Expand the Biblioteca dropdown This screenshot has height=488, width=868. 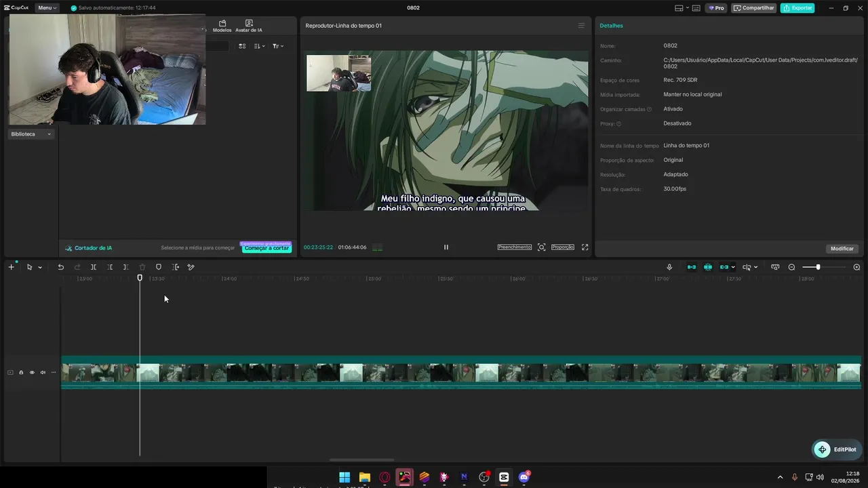[31, 134]
